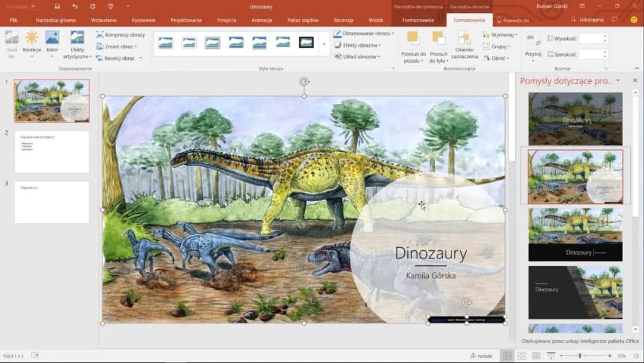Image resolution: width=644 pixels, height=363 pixels.
Task: Open the Recenzja tab
Action: (343, 19)
